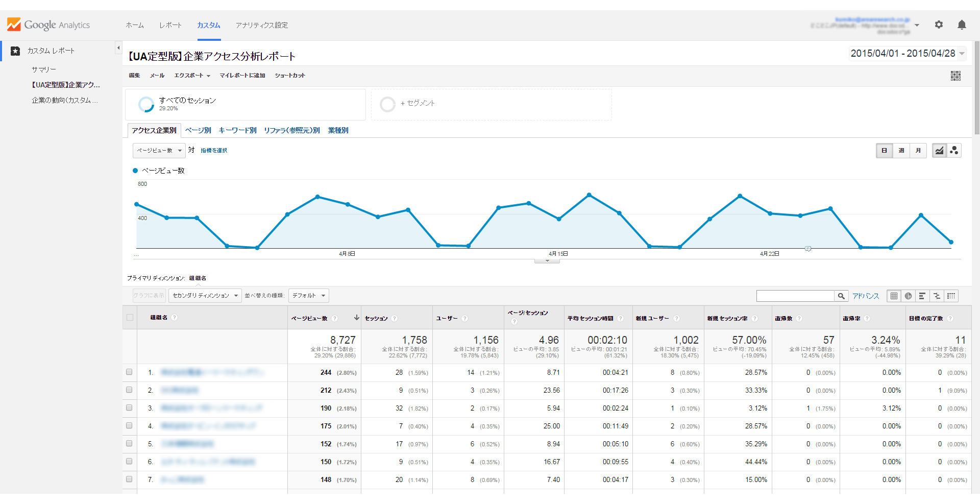The height and width of the screenshot is (504, 980).
Task: Click the 編集 edit button
Action: point(134,76)
